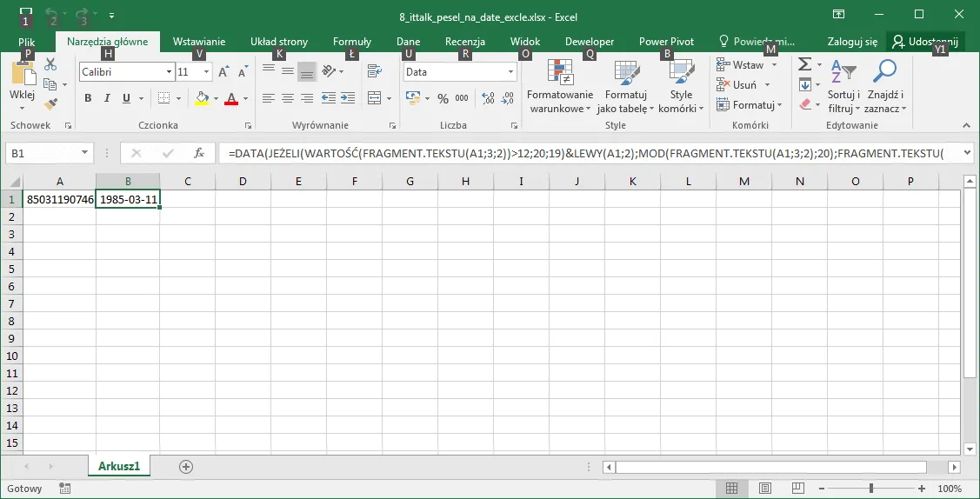Viewport: 980px width, 499px height.
Task: Select cell A1 containing 85031190746
Action: (59, 199)
